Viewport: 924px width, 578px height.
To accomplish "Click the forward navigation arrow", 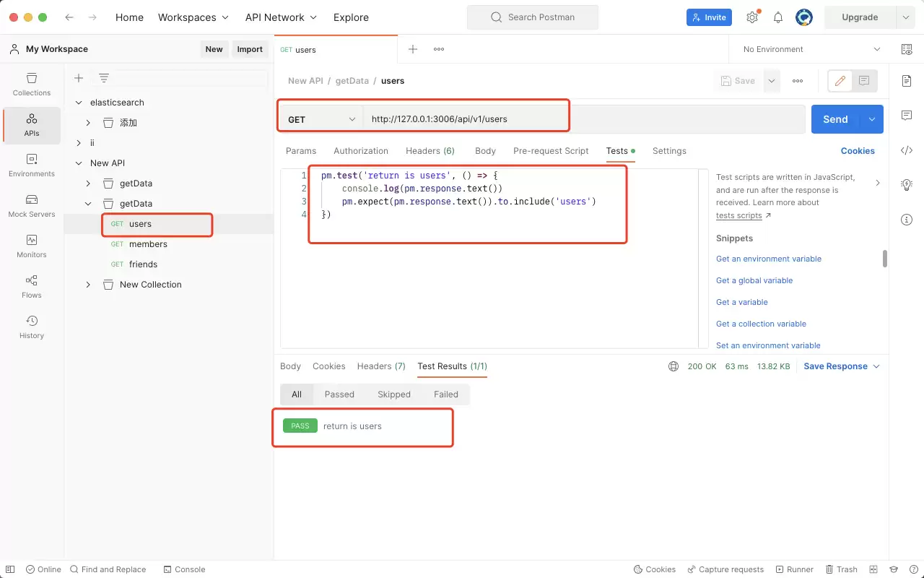I will tap(92, 17).
